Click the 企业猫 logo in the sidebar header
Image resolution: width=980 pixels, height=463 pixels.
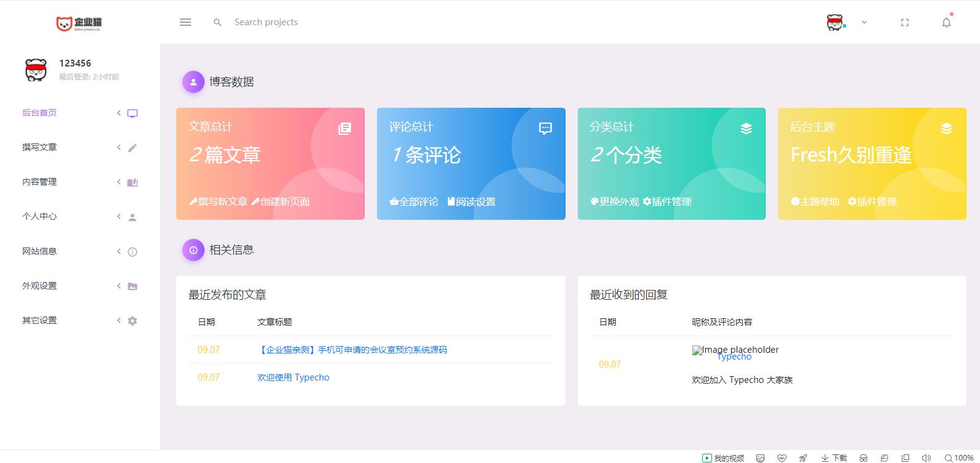coord(79,23)
